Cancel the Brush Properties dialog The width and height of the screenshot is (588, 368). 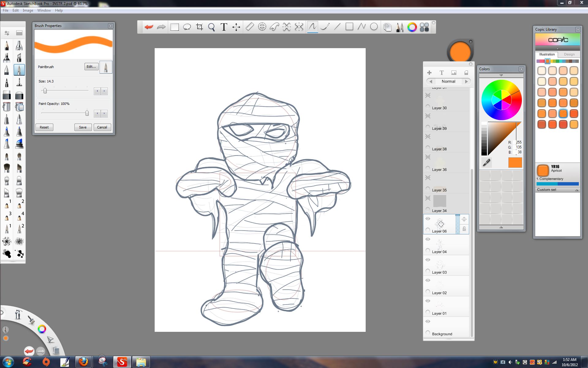pyautogui.click(x=102, y=127)
